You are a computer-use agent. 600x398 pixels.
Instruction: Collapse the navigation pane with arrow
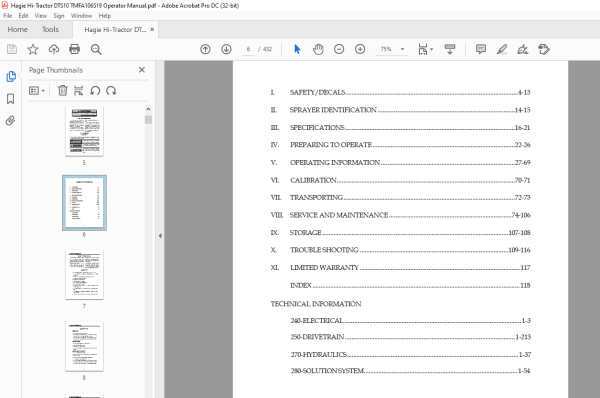pyautogui.click(x=160, y=236)
